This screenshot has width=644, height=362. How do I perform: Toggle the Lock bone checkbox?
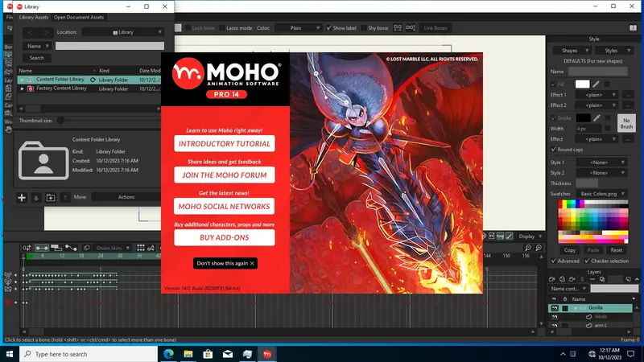tap(188, 28)
